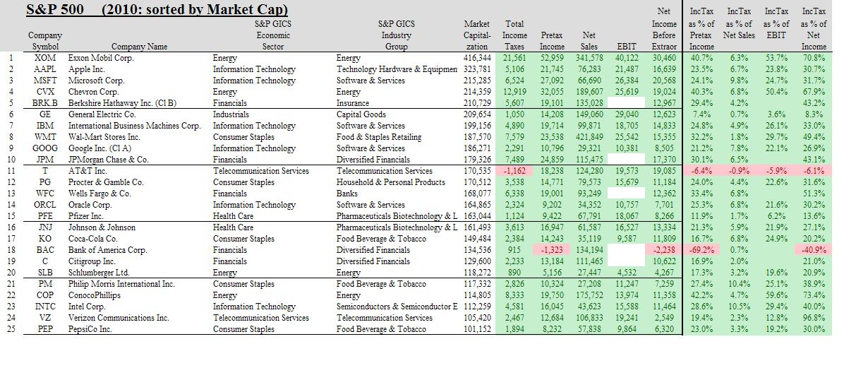The image size is (868, 380).
Task: Click the GOOG ticker symbol cell
Action: coord(45,148)
